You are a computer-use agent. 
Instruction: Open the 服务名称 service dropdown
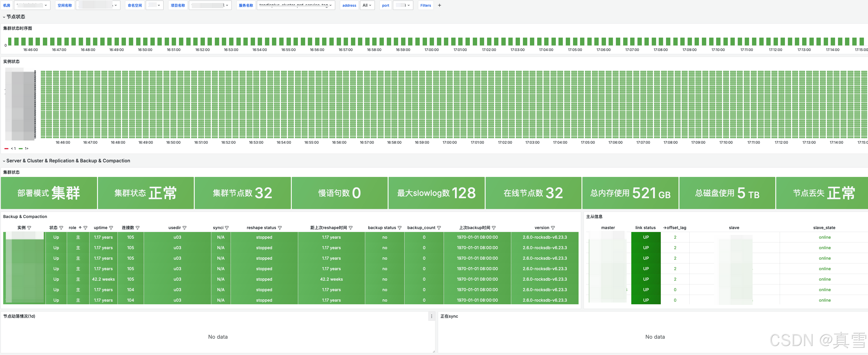point(296,5)
